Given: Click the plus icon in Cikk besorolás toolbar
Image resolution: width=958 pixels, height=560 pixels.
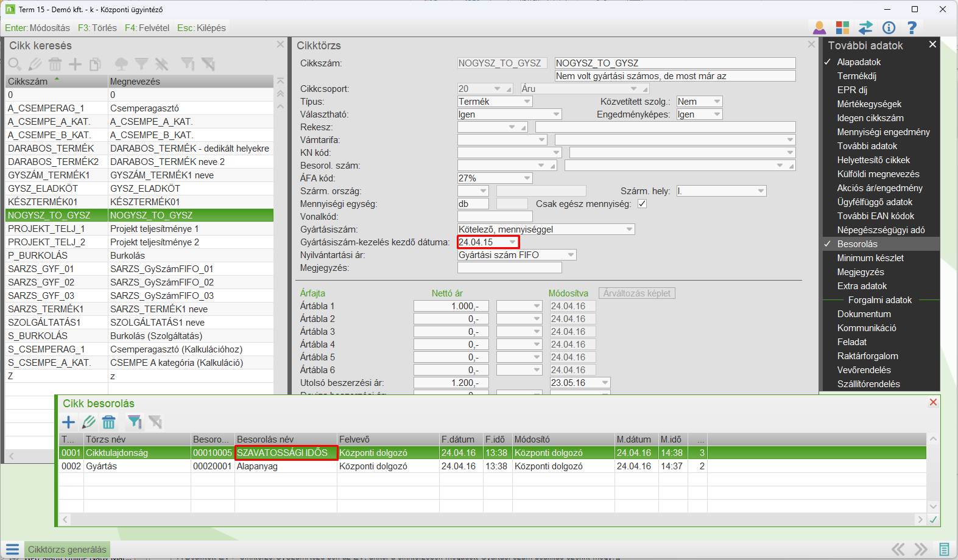Looking at the screenshot, I should click(x=69, y=422).
